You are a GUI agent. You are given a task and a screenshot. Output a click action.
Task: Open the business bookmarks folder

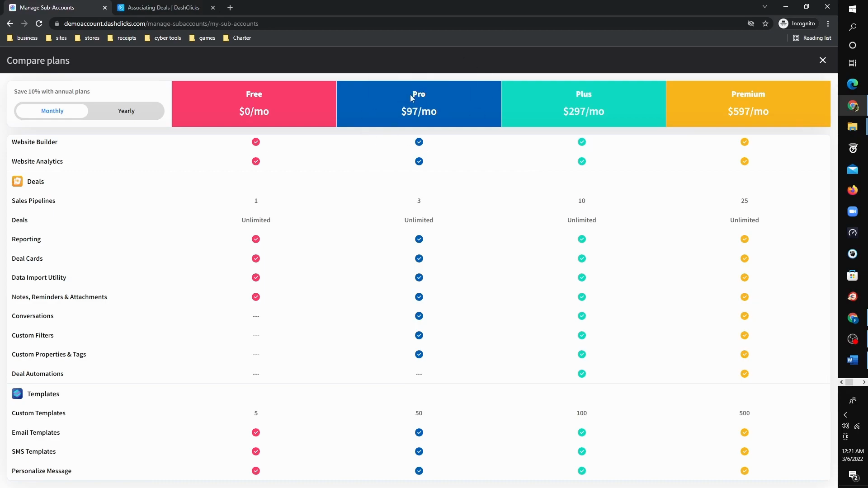point(23,38)
